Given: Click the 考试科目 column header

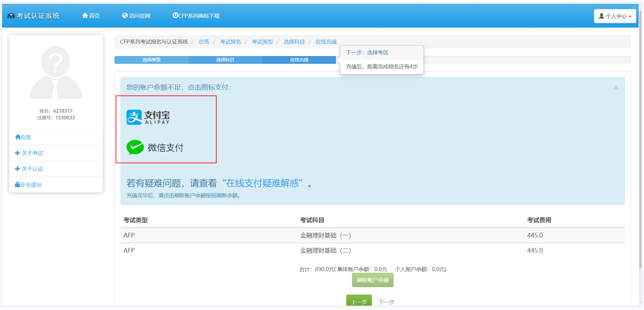Looking at the screenshot, I should 312,220.
